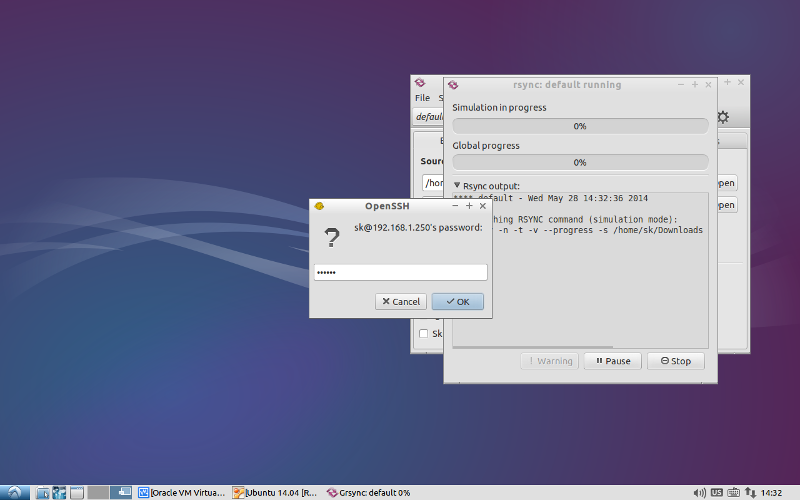Switch to the second workspace in the pager

(121, 492)
